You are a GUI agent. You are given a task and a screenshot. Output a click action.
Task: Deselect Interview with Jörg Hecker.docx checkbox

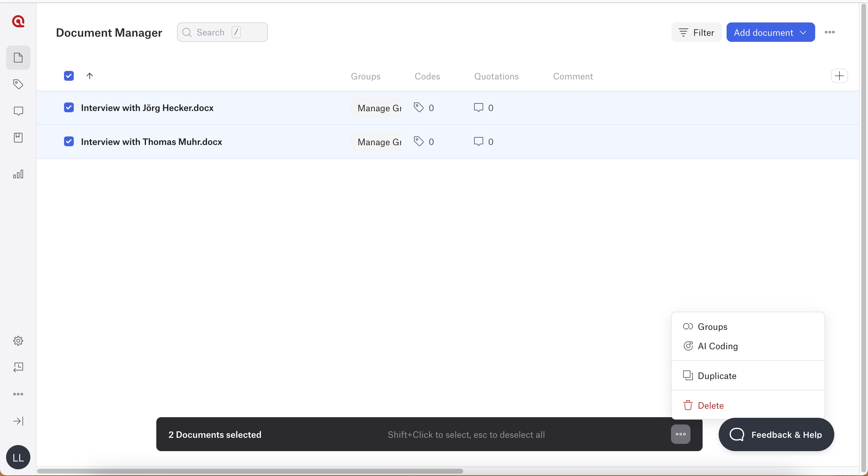[x=69, y=108]
